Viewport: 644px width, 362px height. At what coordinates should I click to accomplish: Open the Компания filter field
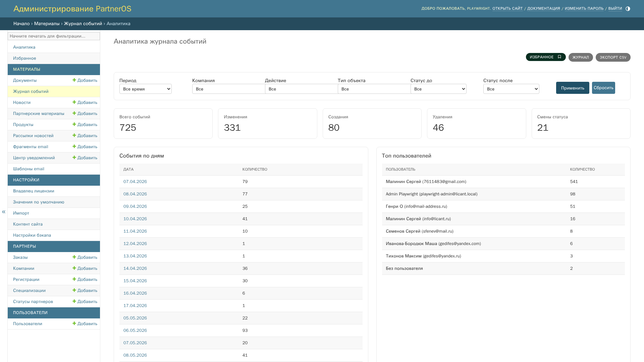point(228,89)
